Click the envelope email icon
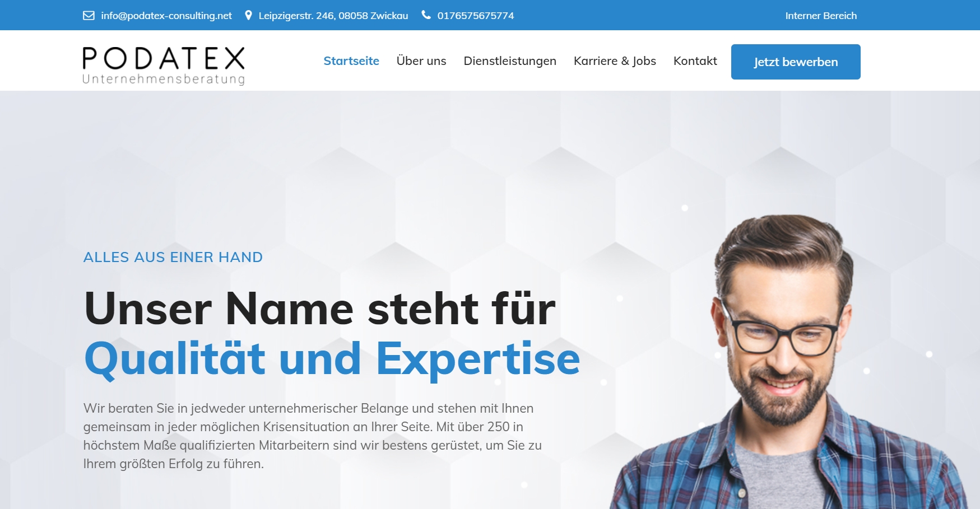Viewport: 980px width, 509px height. pos(89,16)
